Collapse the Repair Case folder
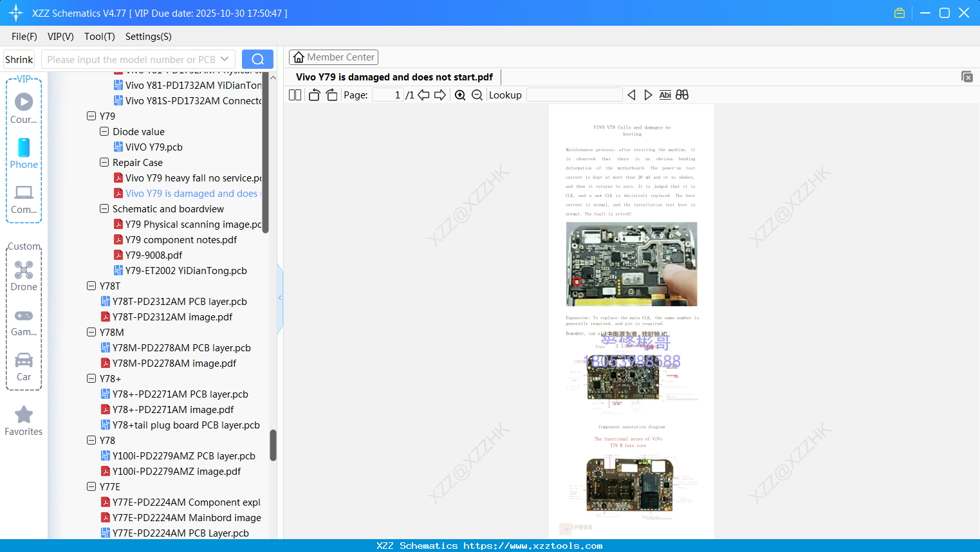980x552 pixels. click(104, 163)
